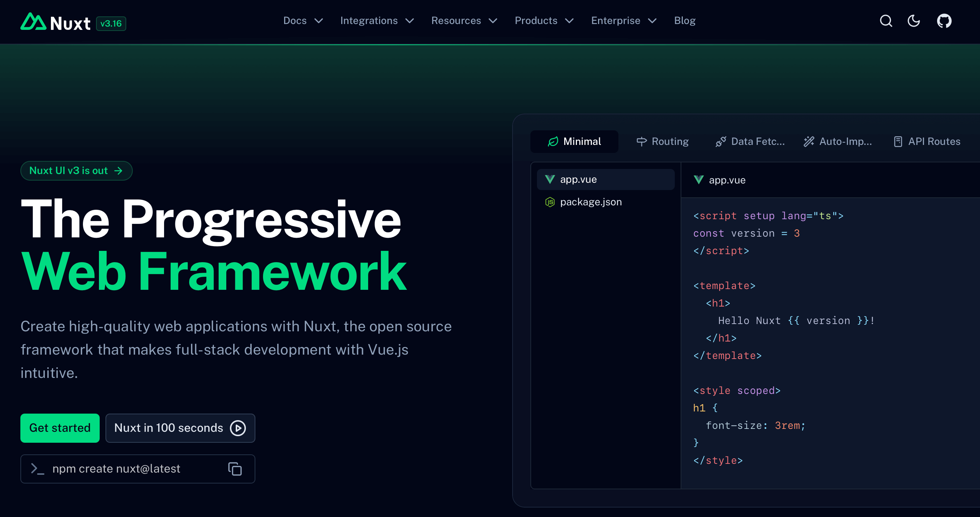Click the Node.js icon beside package.json
The image size is (980, 517).
point(550,202)
